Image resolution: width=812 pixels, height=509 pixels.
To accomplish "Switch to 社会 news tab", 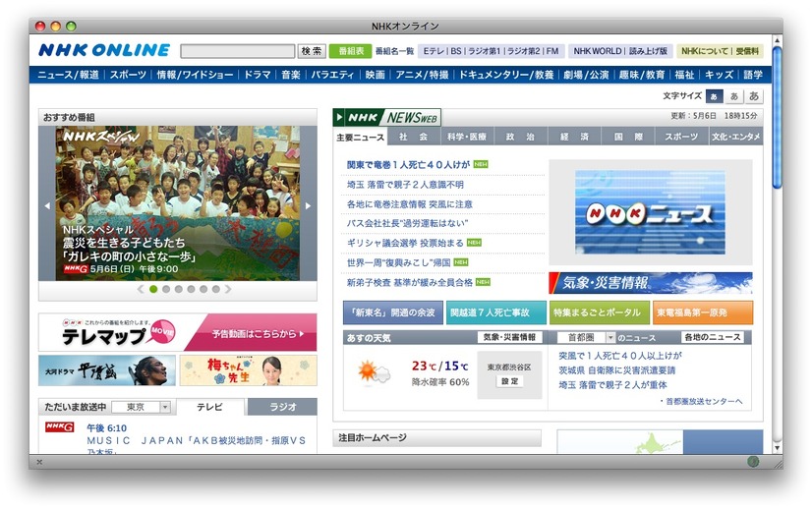I will click(414, 137).
